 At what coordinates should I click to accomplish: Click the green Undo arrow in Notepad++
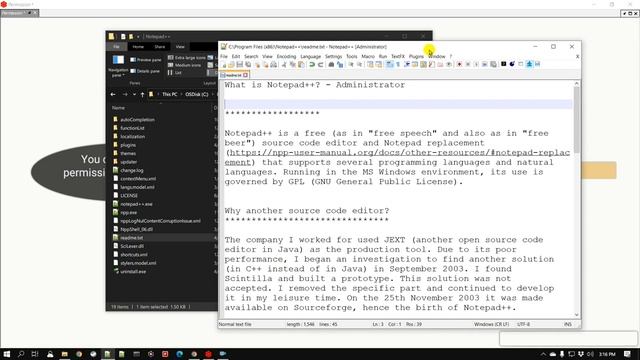pyautogui.click(x=312, y=64)
